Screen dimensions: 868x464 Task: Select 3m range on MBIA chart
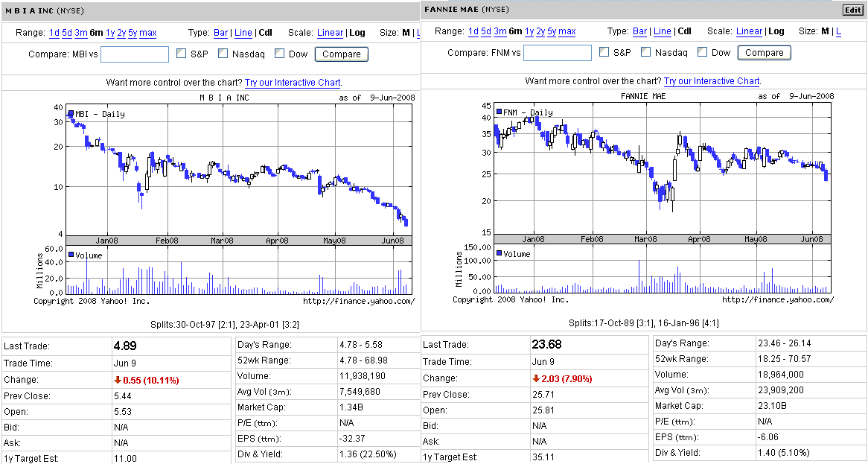[x=81, y=33]
